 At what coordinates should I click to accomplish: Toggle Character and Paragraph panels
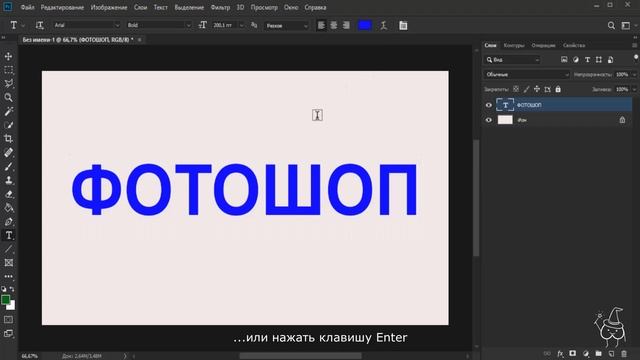click(403, 25)
